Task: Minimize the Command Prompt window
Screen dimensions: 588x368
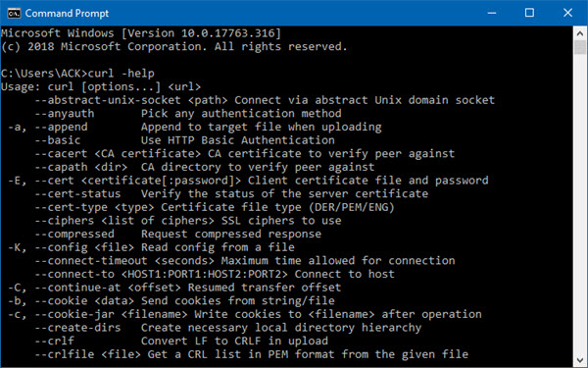Action: point(492,13)
